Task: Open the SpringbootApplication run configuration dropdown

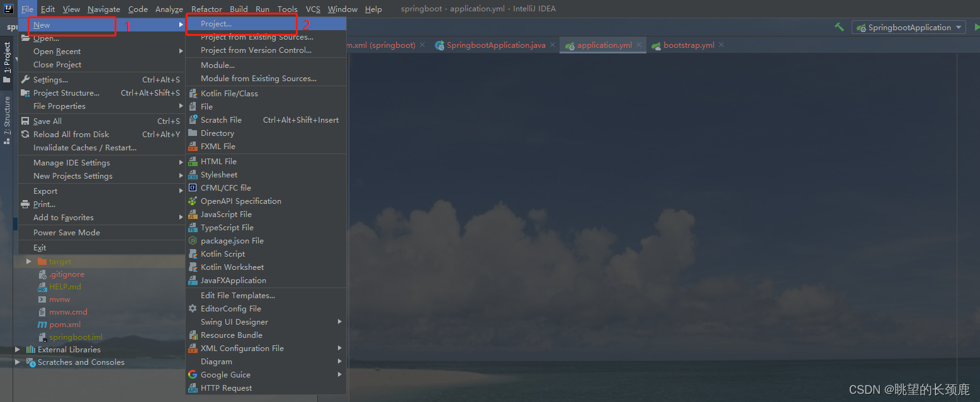Action: pyautogui.click(x=908, y=27)
